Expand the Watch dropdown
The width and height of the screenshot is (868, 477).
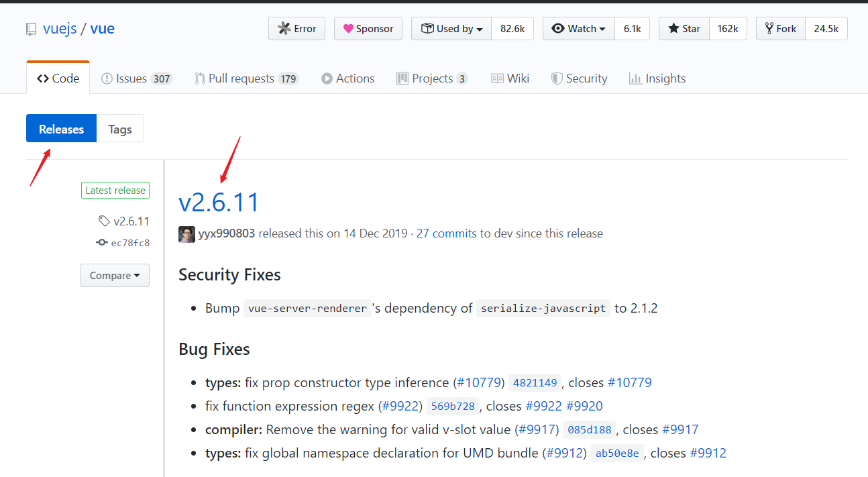(578, 29)
